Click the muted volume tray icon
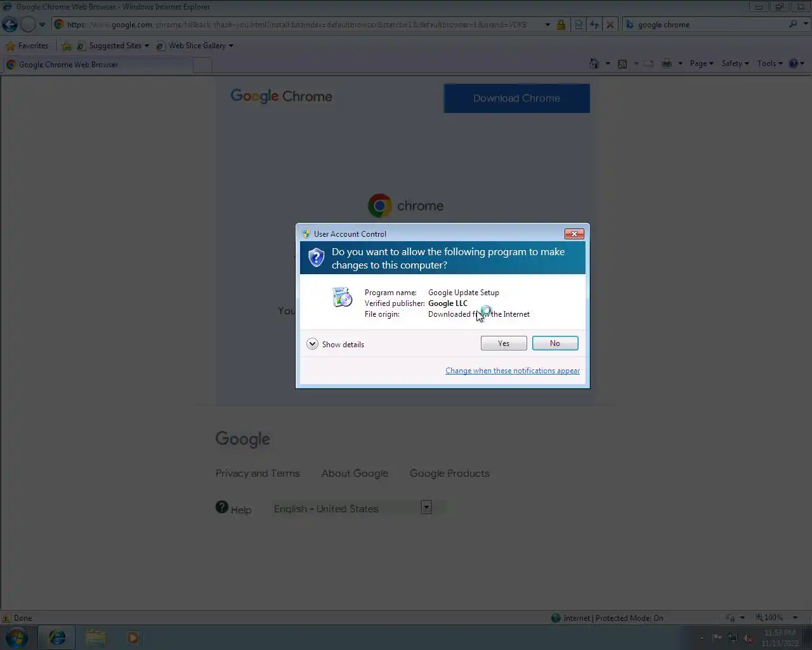The width and height of the screenshot is (812, 650). (x=749, y=638)
